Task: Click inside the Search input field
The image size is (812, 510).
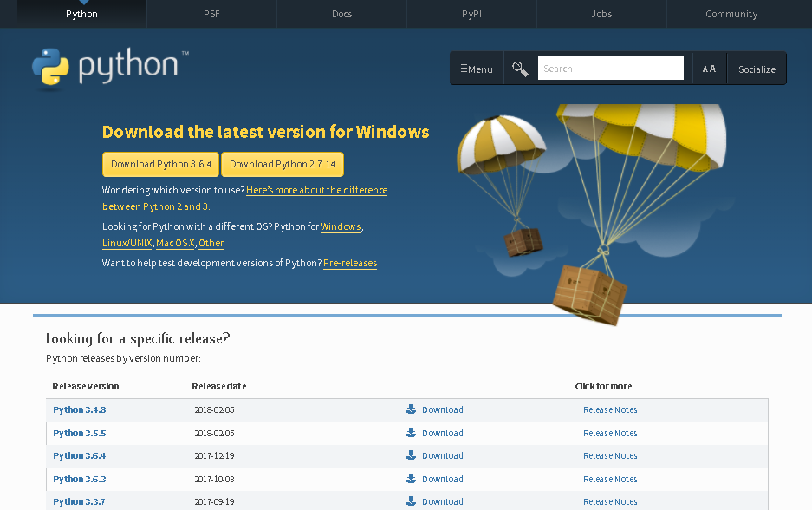Action: coord(610,69)
